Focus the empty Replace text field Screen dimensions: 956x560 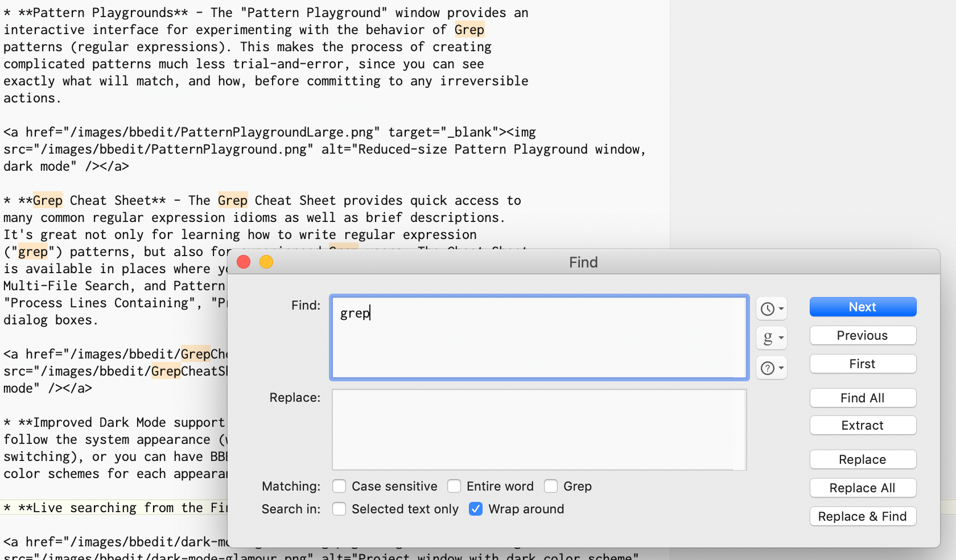[x=538, y=430]
